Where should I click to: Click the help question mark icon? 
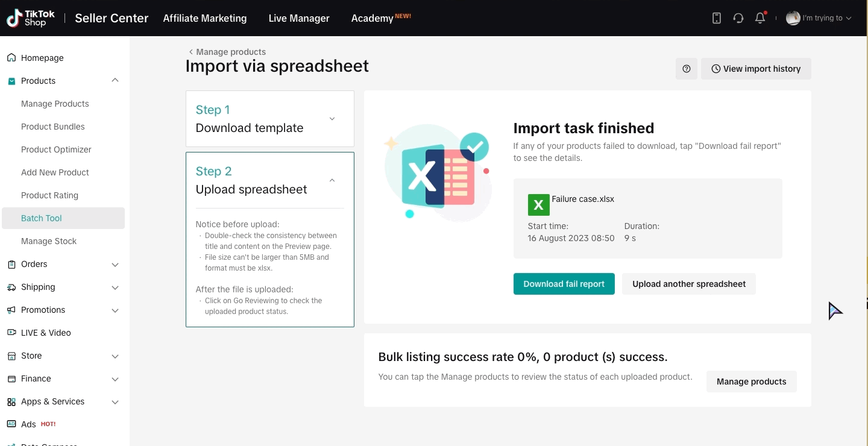(x=687, y=69)
